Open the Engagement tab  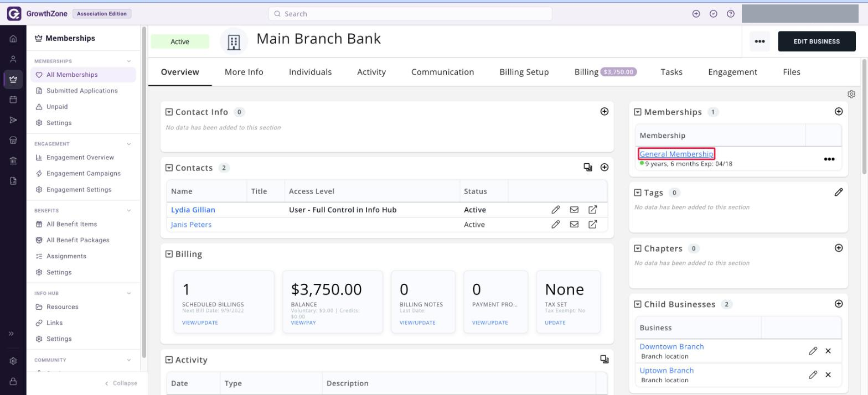click(733, 72)
